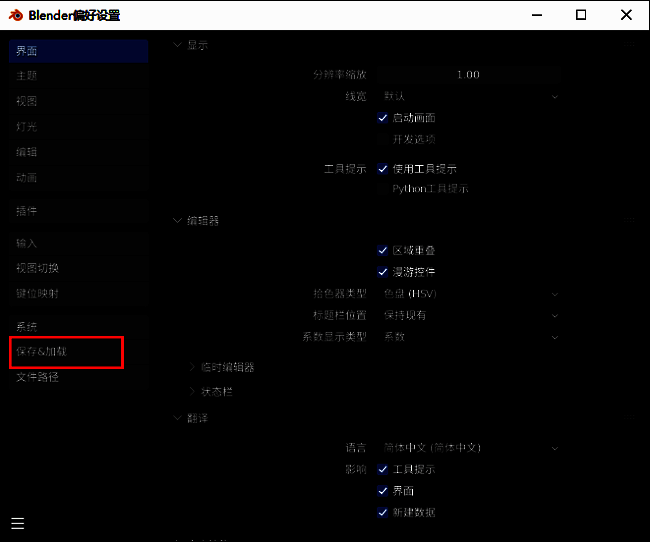Collapse the 显示 display panel

point(179,45)
